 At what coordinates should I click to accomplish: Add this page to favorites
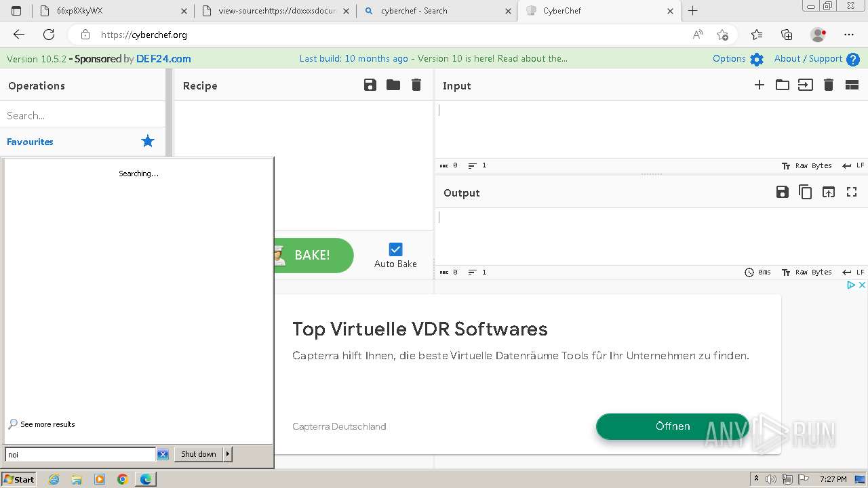[x=722, y=35]
